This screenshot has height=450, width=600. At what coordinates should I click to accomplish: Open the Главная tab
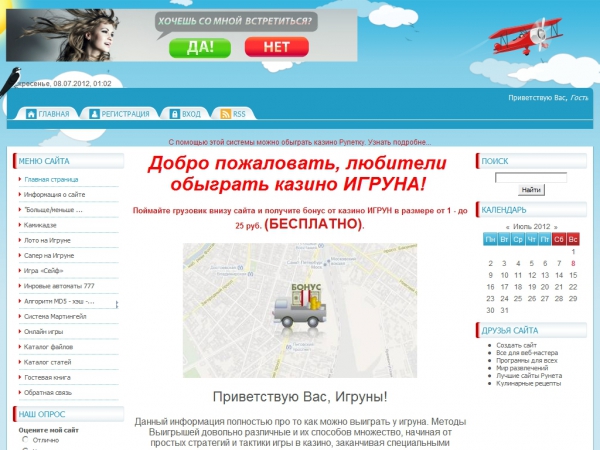[48, 114]
